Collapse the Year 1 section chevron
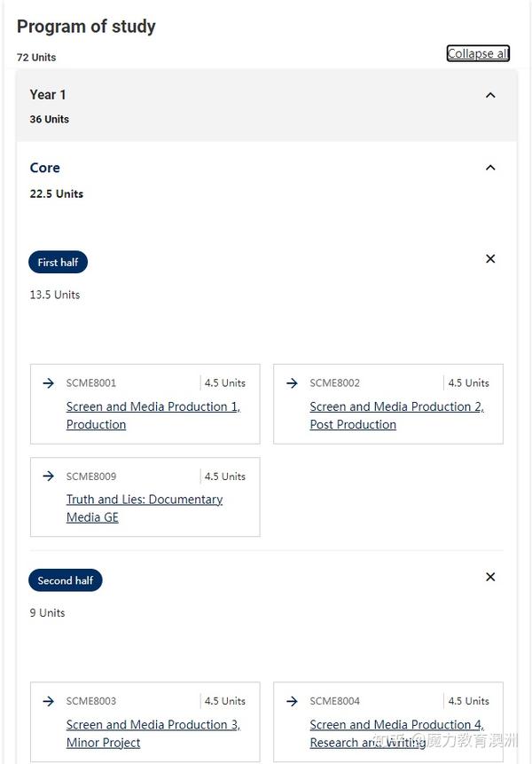This screenshot has height=764, width=532. point(490,95)
